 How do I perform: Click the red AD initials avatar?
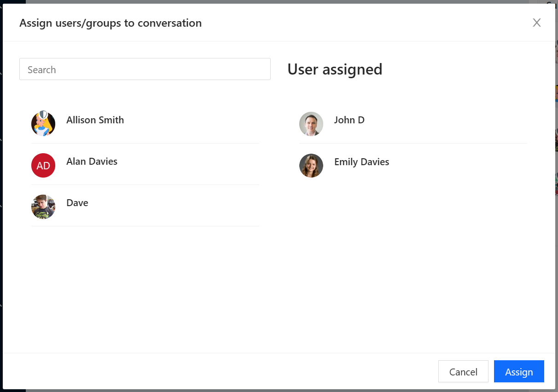[x=43, y=166]
